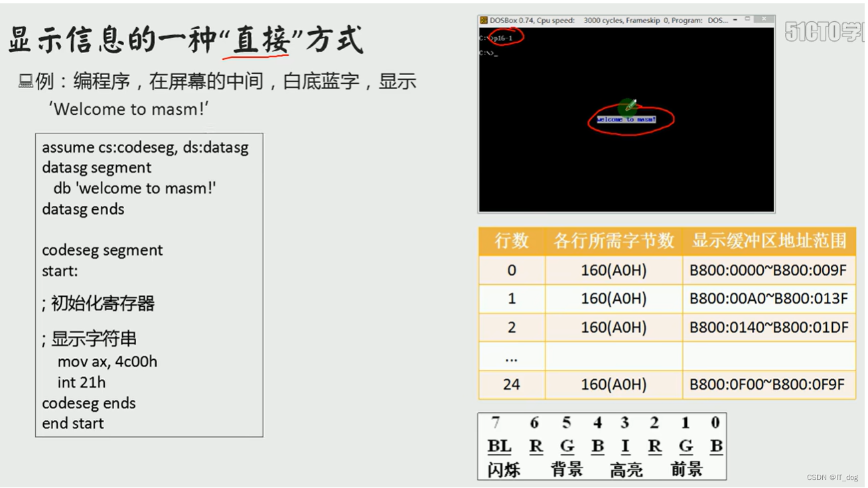
Task: Click row number 0 in the table
Action: (x=512, y=270)
